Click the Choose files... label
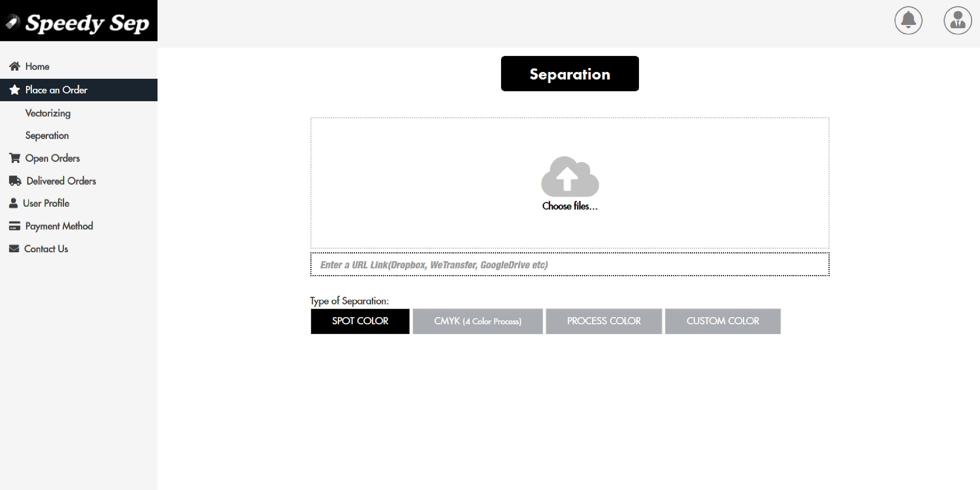 click(570, 206)
